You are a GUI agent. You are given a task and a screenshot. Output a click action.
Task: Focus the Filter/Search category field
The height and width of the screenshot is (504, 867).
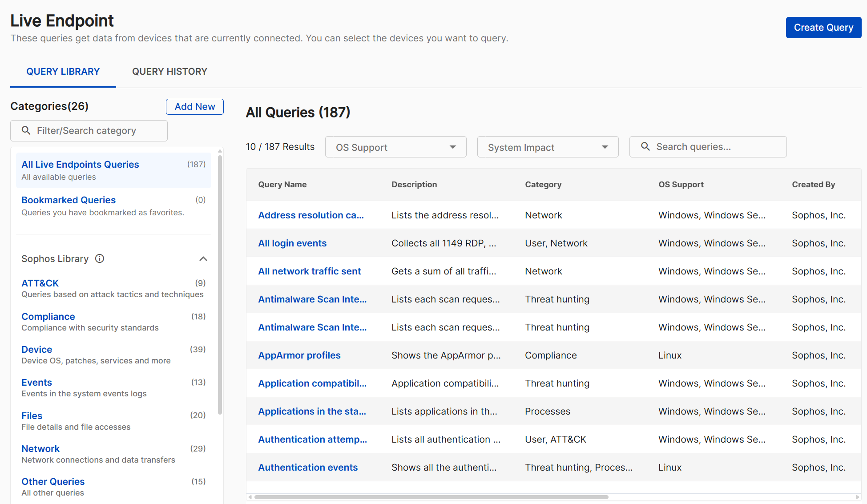click(89, 131)
